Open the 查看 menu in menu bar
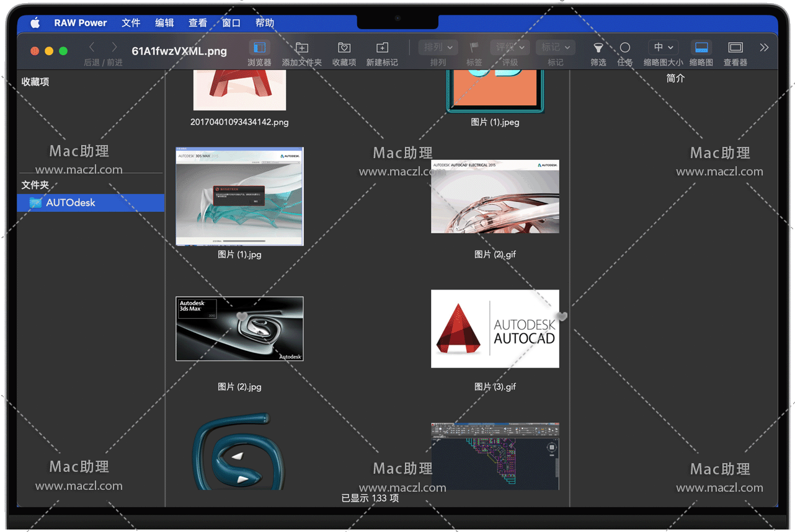This screenshot has width=795, height=532. [198, 23]
